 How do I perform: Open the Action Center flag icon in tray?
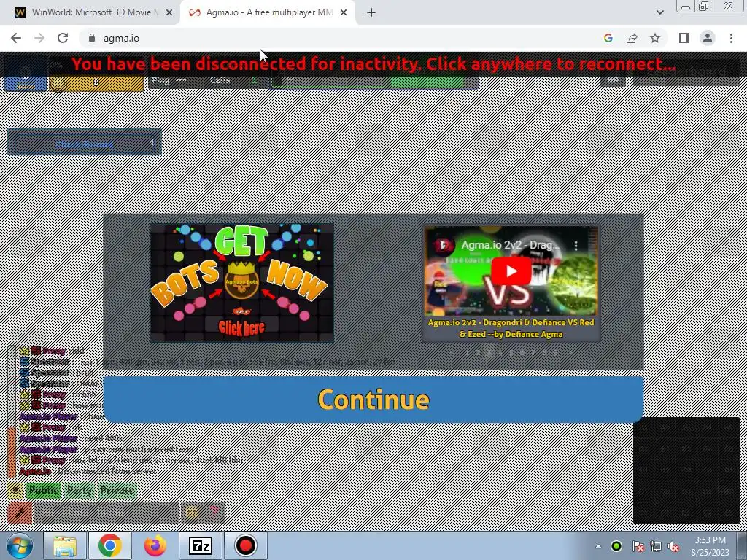tap(638, 547)
